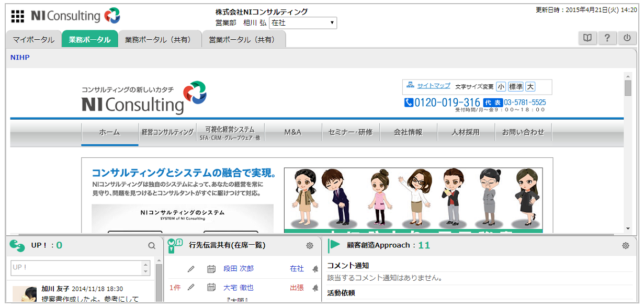Click the サイトマップ link
644x308 pixels.
tap(434, 86)
